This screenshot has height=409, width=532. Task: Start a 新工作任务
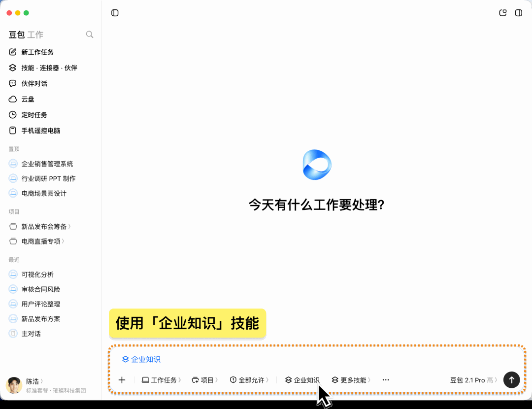click(37, 52)
